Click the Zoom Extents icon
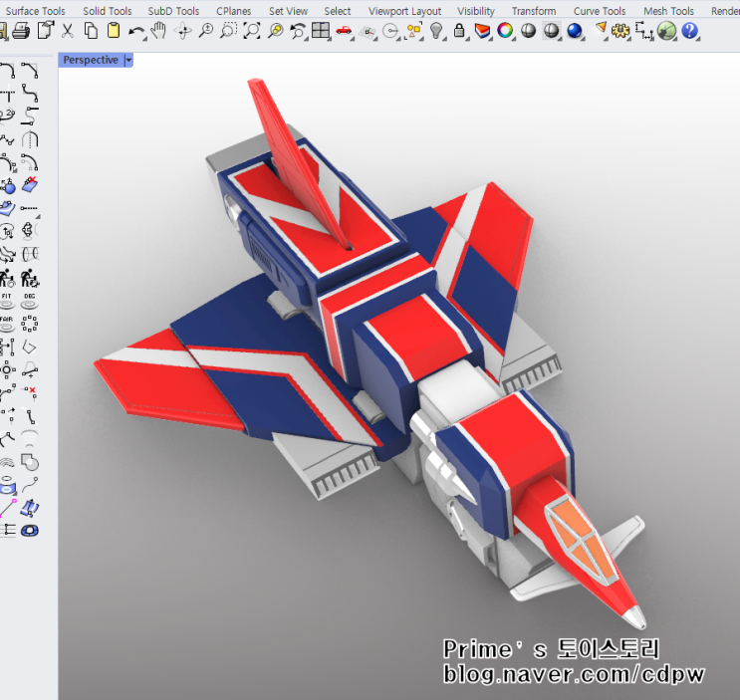Viewport: 740px width, 700px height. click(x=252, y=32)
